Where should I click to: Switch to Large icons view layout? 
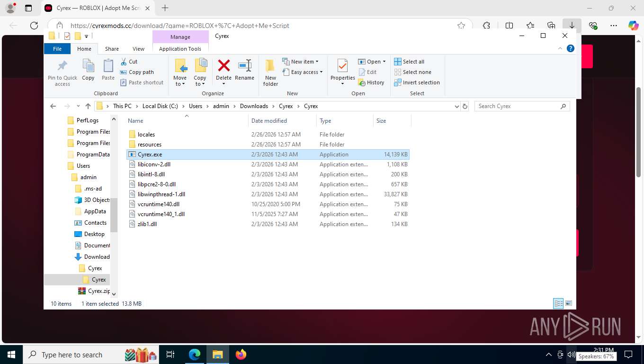click(x=569, y=303)
